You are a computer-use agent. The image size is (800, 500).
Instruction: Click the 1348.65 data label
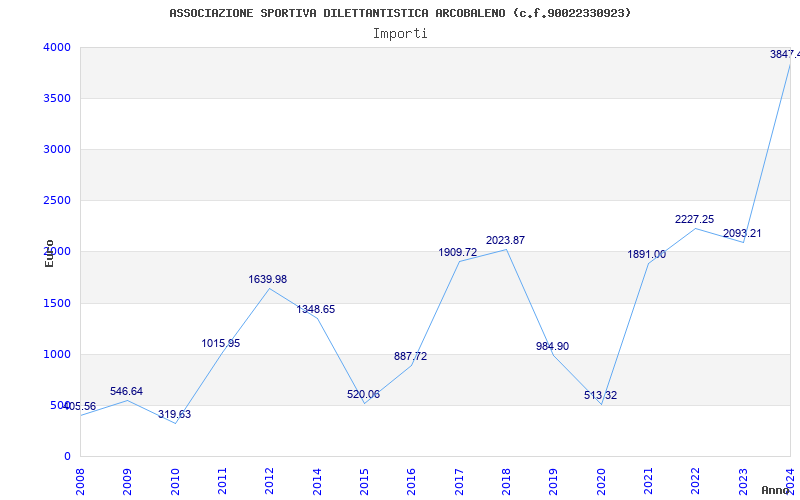(x=316, y=309)
